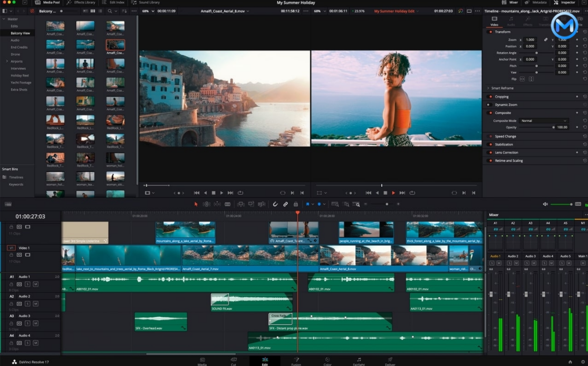
Task: Switch to the Color page
Action: (327, 361)
